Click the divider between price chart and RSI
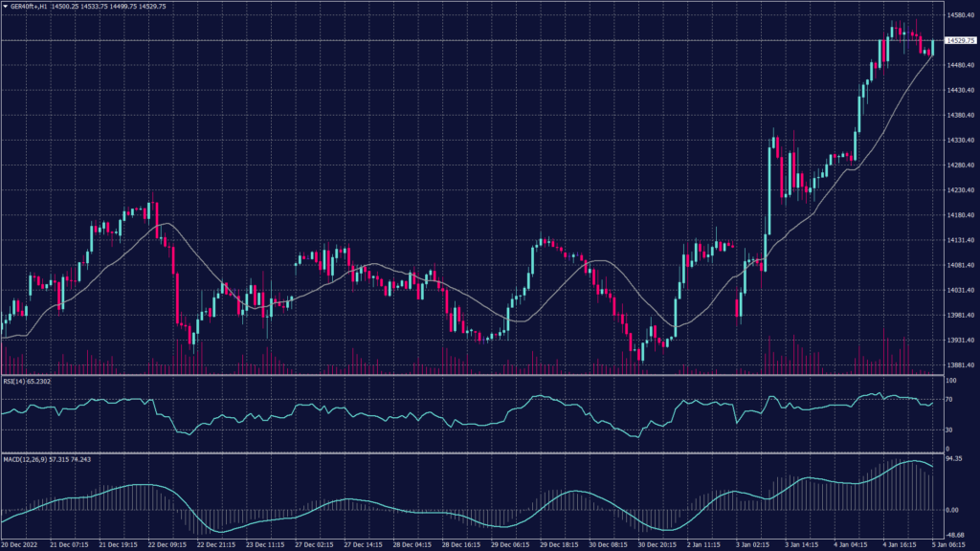The height and width of the screenshot is (551, 980). [x=469, y=375]
